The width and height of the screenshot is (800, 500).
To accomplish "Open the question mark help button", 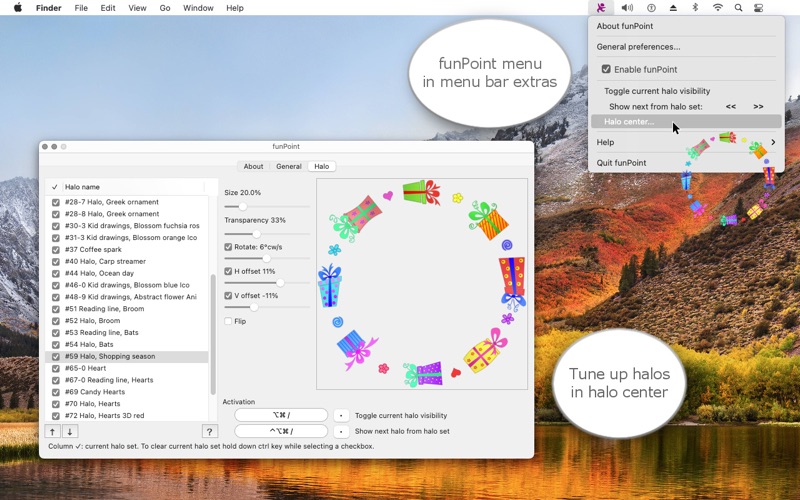I will [x=210, y=432].
